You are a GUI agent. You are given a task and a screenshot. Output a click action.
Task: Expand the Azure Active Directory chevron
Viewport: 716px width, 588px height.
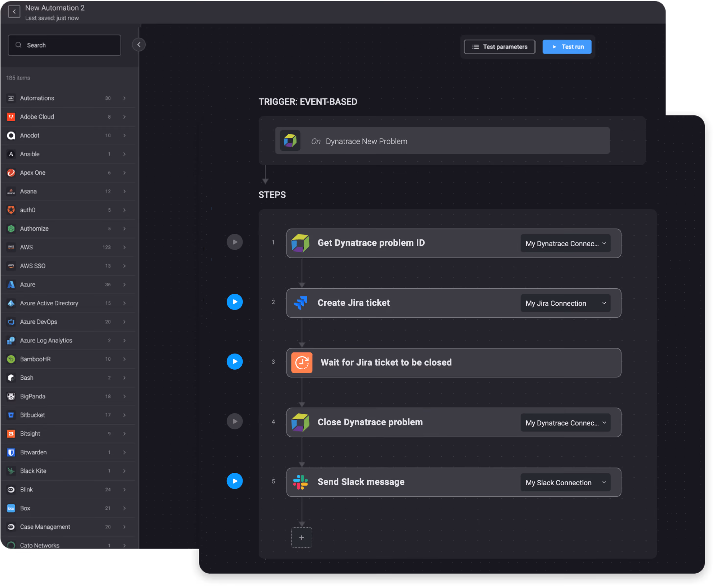pyautogui.click(x=125, y=303)
